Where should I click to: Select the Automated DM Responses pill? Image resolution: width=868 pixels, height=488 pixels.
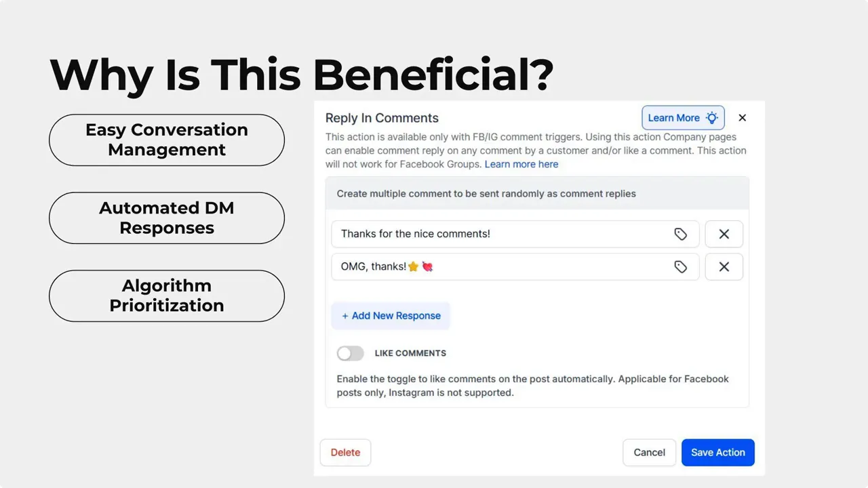[x=166, y=218]
